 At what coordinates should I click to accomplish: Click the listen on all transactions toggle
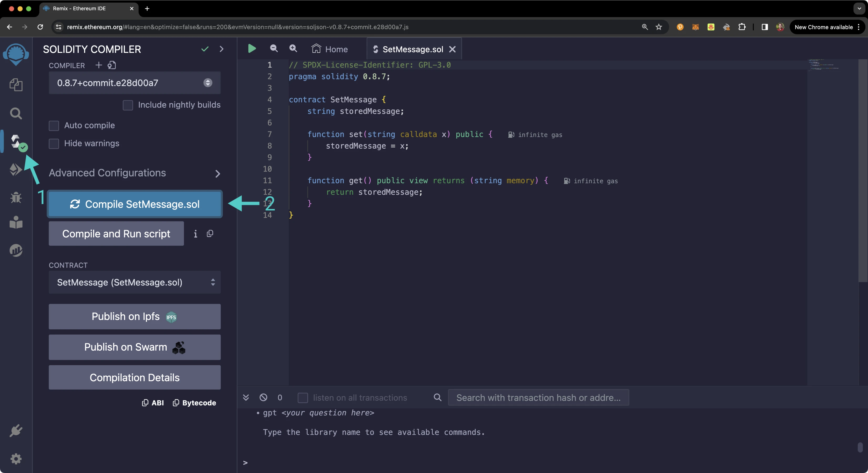tap(303, 398)
